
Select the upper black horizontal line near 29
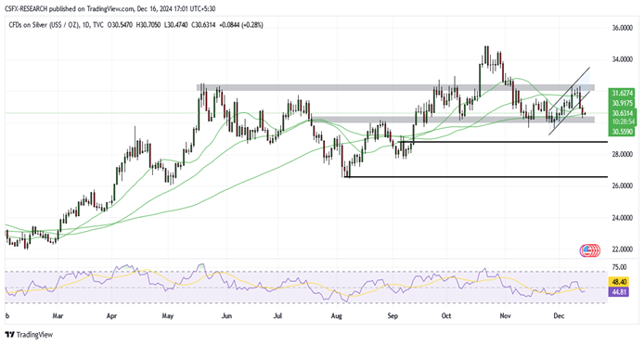pyautogui.click(x=503, y=142)
